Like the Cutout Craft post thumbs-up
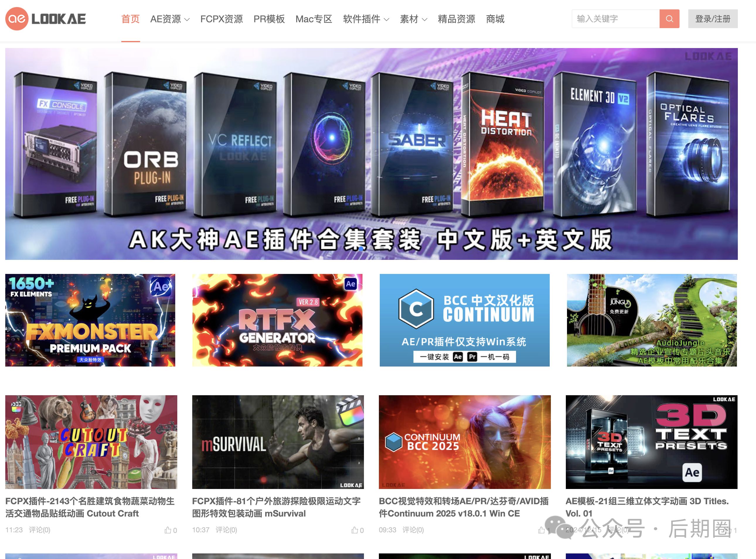The height and width of the screenshot is (559, 756). [168, 530]
